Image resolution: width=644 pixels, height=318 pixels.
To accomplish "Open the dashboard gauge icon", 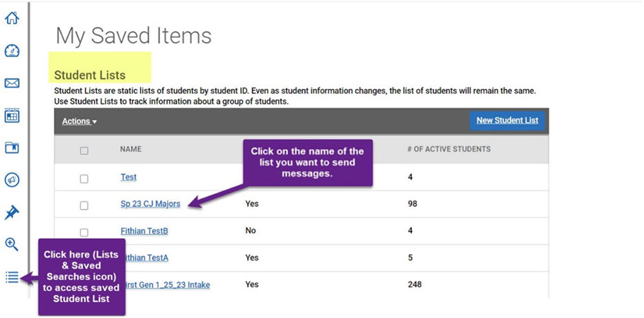I will [x=12, y=51].
